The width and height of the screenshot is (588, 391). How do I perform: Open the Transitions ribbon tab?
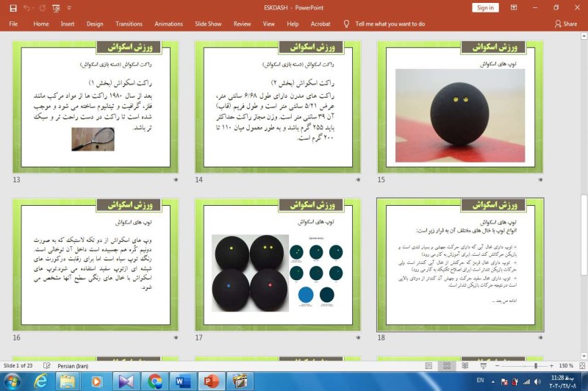(129, 24)
